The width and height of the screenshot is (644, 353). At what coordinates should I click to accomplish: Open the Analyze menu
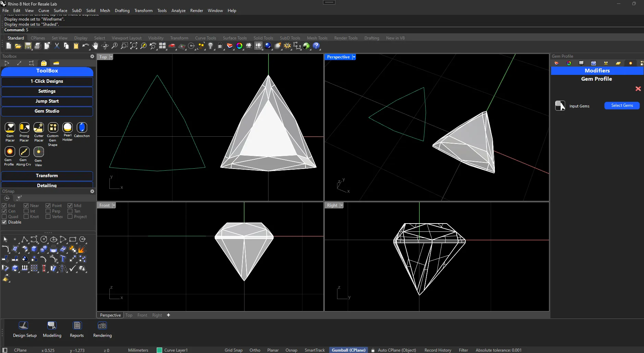coord(178,10)
